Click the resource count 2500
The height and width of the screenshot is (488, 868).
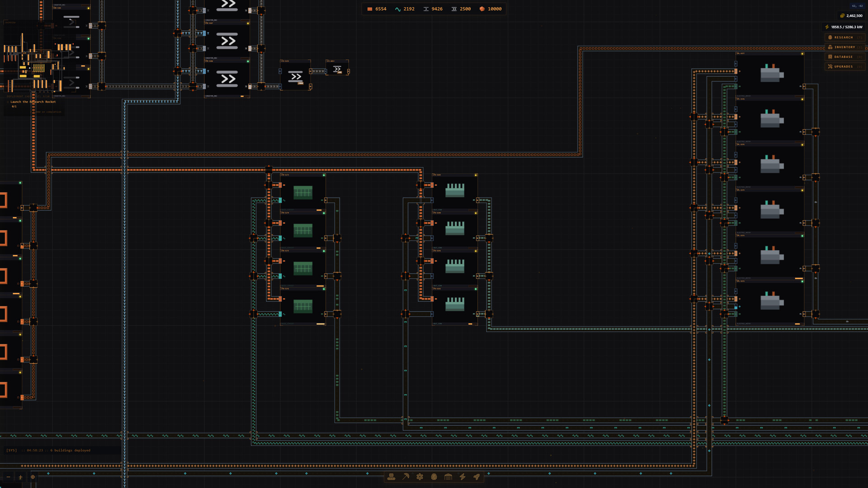pyautogui.click(x=465, y=9)
